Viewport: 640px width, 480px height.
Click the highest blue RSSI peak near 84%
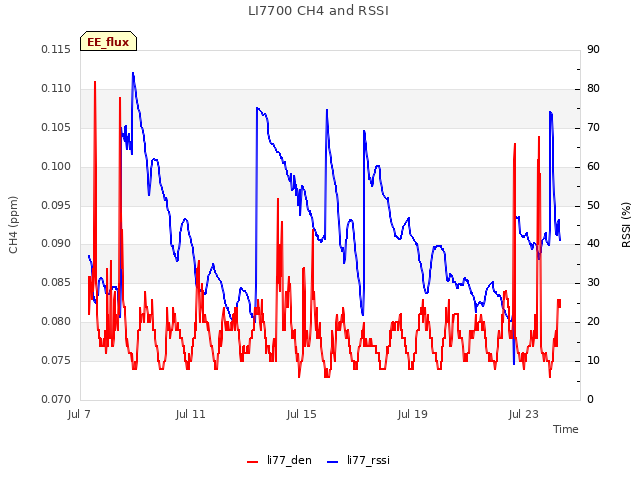pos(133,73)
